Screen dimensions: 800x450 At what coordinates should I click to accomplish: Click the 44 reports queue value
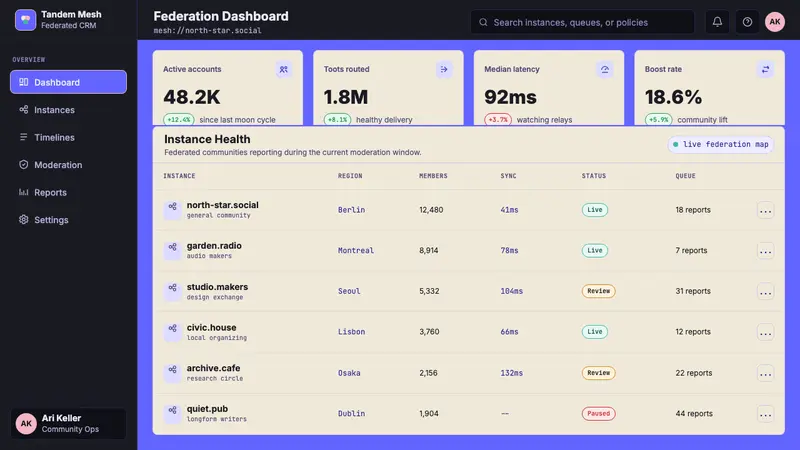pyautogui.click(x=694, y=413)
